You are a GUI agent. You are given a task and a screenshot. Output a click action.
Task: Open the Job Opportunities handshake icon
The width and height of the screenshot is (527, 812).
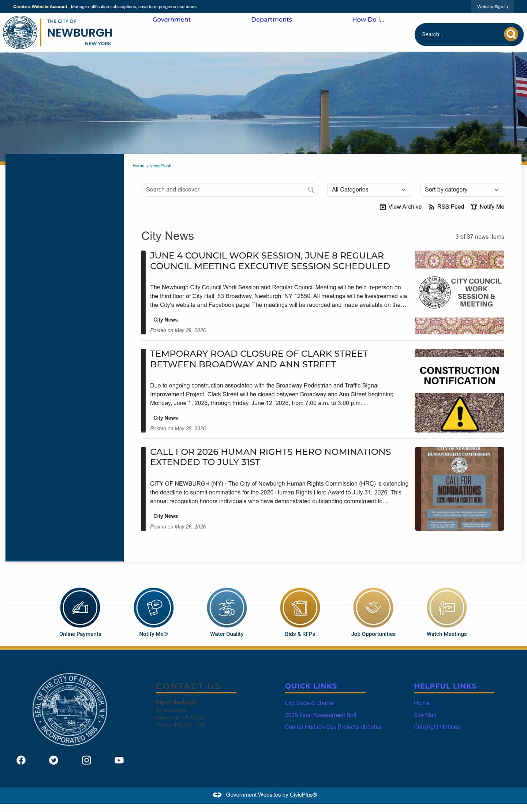(373, 608)
